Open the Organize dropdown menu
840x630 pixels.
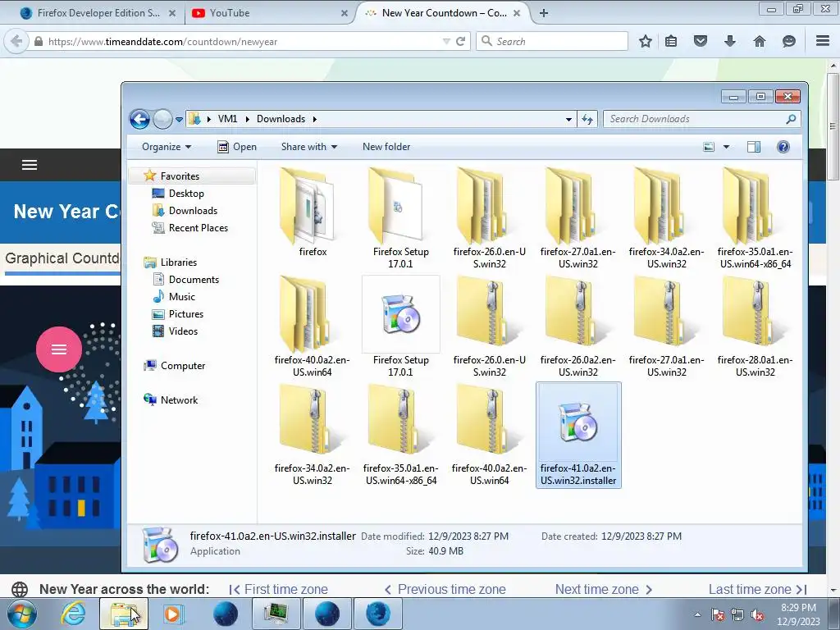click(x=167, y=147)
